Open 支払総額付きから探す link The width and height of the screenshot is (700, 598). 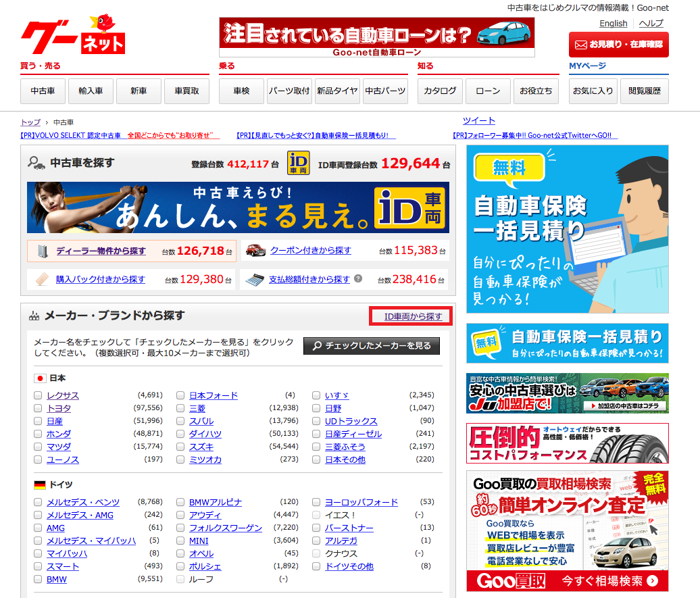pos(309,280)
